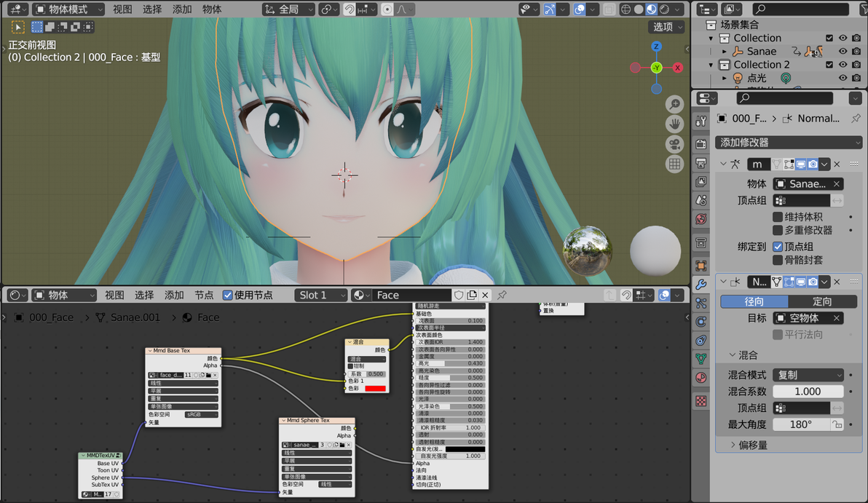Open the Modifier properties wrench tab
Image resolution: width=868 pixels, height=503 pixels.
coord(701,285)
